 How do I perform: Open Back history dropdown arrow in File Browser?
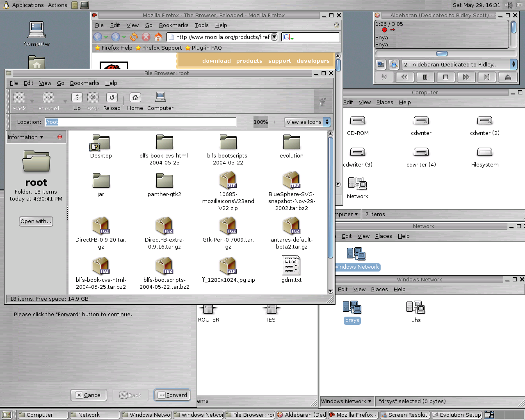pos(32,101)
